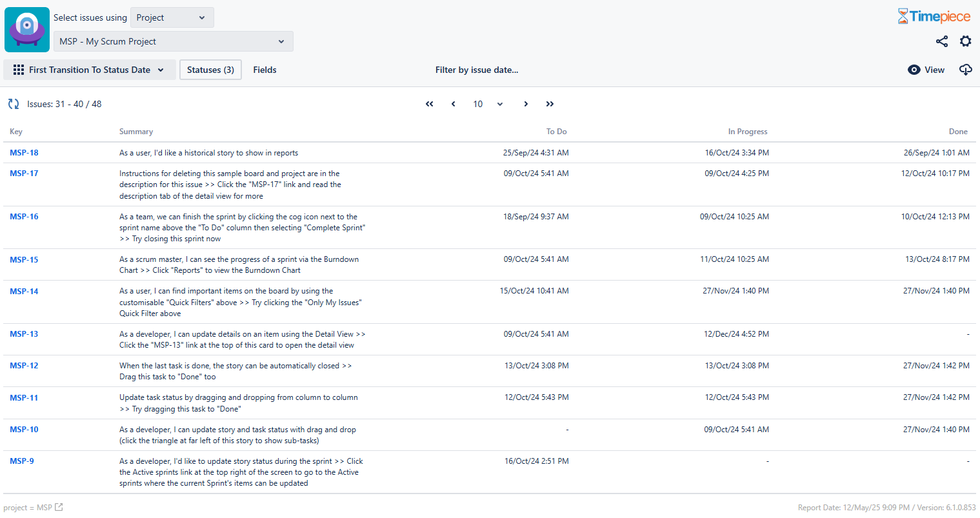Click the Statuses (3) button
Viewport: 980px width, 518px height.
(x=210, y=70)
